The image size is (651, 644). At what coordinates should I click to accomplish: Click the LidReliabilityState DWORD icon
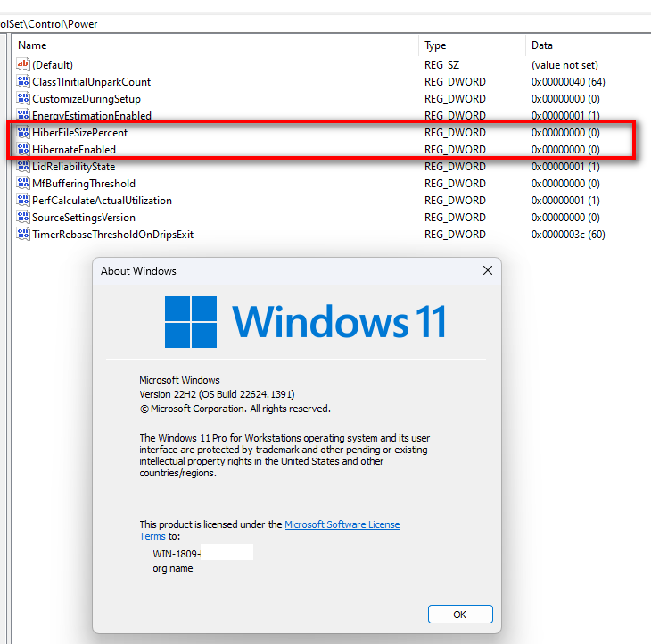(x=23, y=167)
